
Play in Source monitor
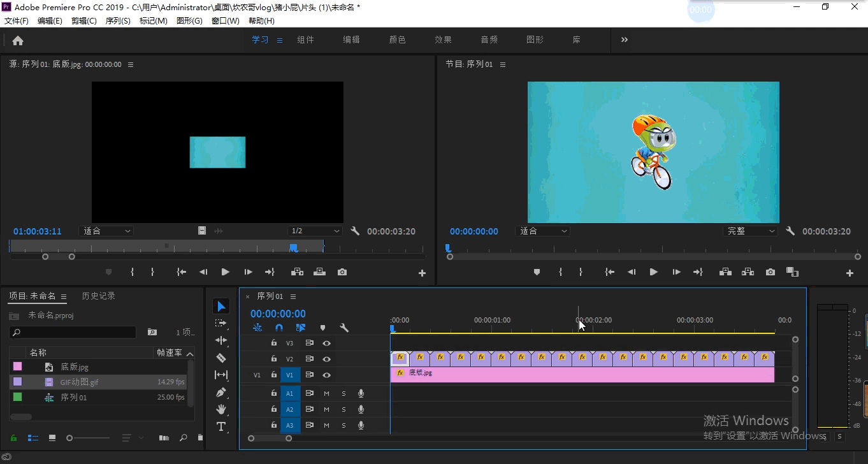(x=225, y=272)
